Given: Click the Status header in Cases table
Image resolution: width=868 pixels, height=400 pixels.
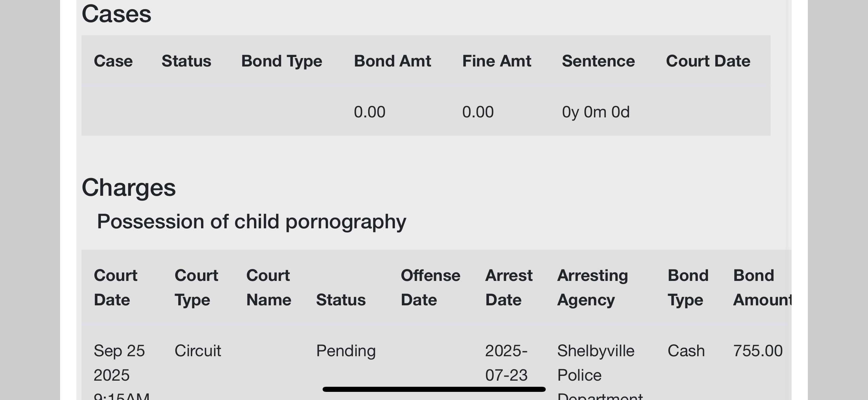Looking at the screenshot, I should coord(186,61).
